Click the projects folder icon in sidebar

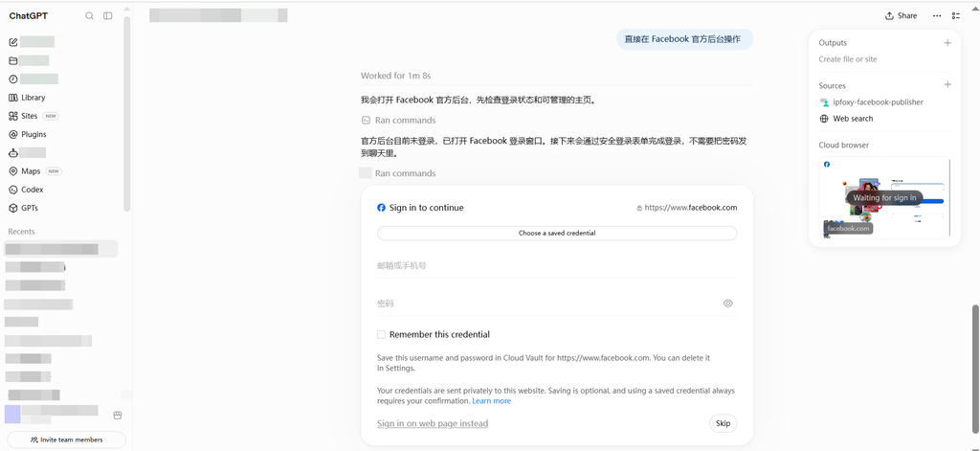coord(13,60)
